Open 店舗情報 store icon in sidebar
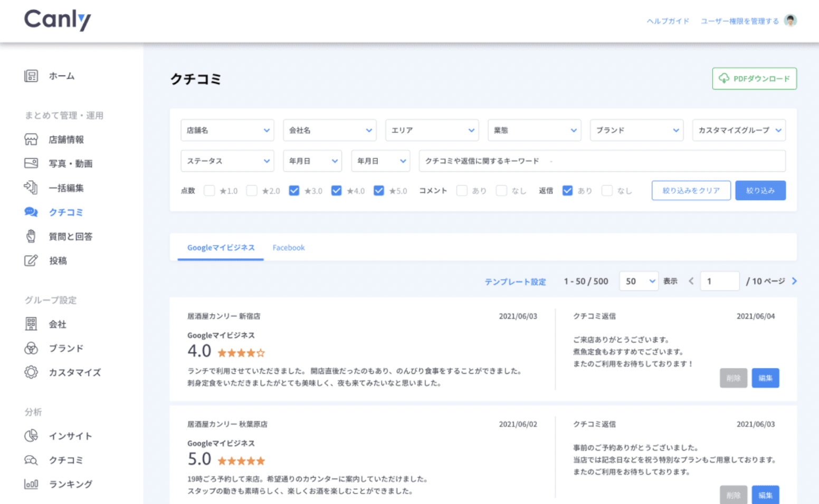 click(x=31, y=140)
